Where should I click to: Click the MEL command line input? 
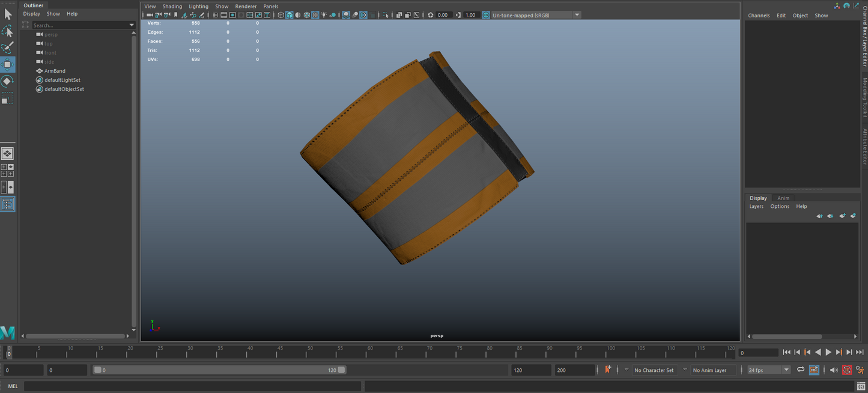click(x=192, y=386)
